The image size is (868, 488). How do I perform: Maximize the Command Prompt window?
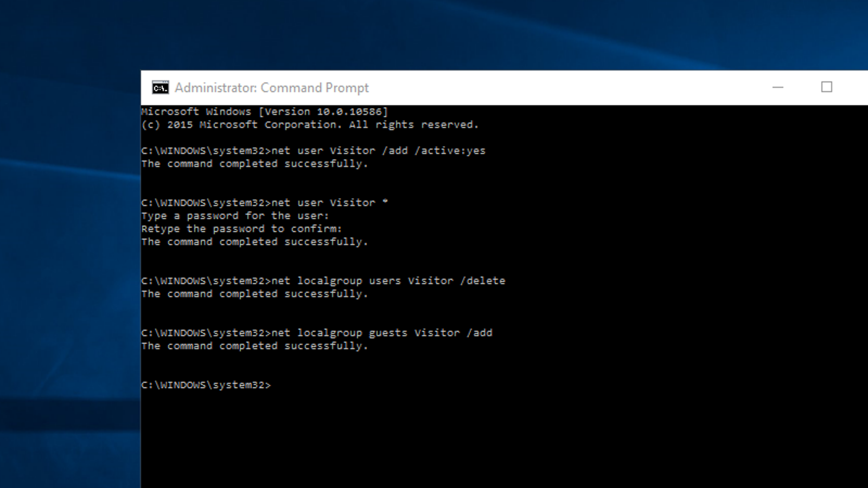coord(826,87)
